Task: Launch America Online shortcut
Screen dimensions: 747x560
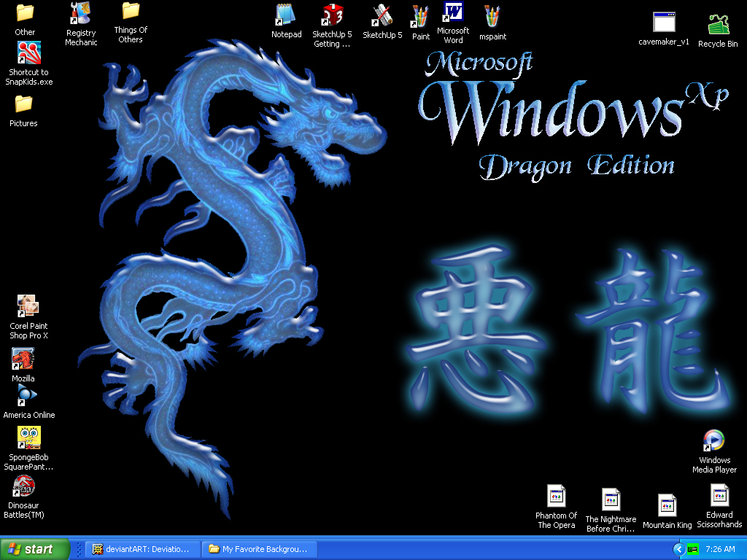Action: (x=26, y=395)
